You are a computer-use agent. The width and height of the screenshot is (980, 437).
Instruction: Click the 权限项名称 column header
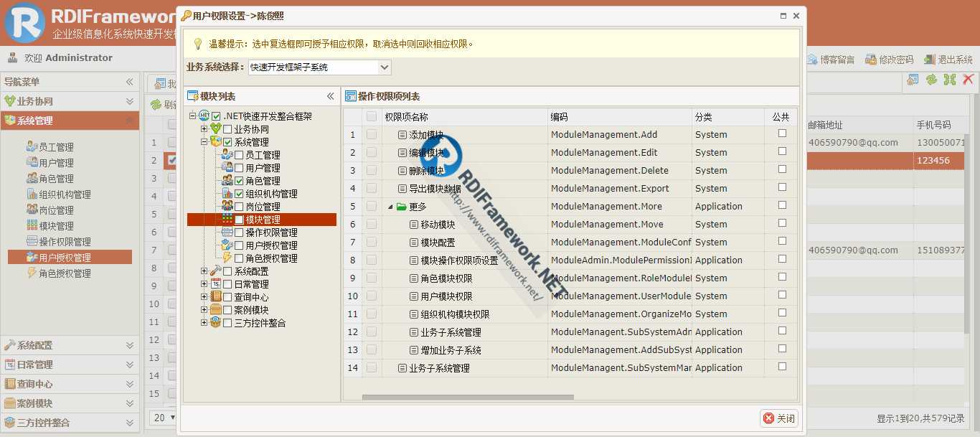[x=463, y=117]
